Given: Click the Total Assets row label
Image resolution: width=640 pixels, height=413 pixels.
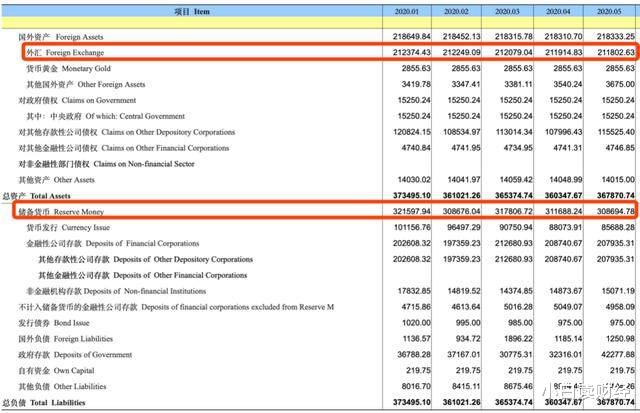Looking at the screenshot, I should (x=47, y=197).
